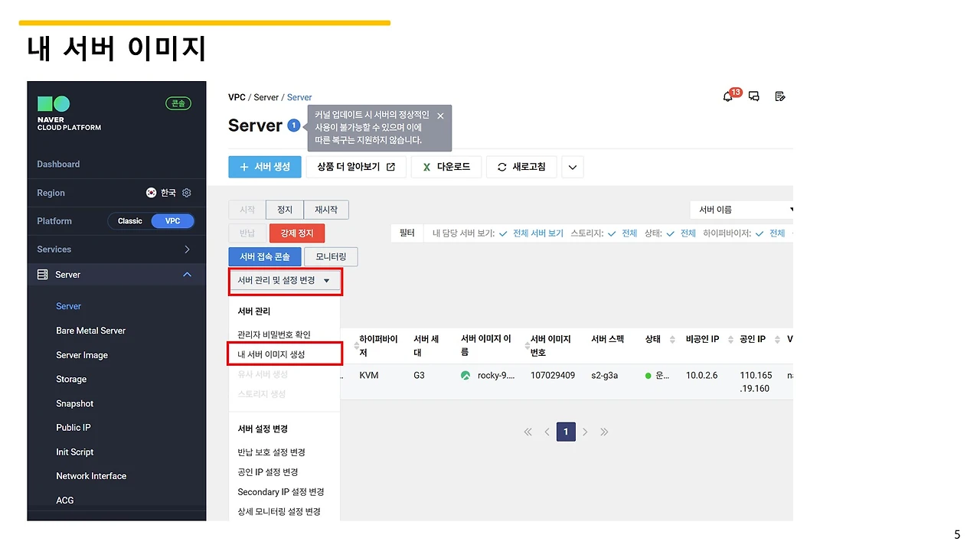This screenshot has width=980, height=551.
Task: Open the 서버 접속 콘솔 button
Action: click(x=265, y=257)
